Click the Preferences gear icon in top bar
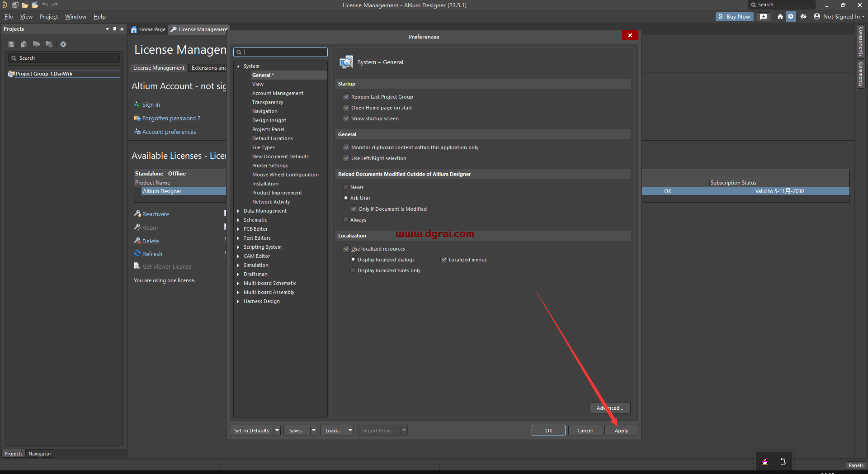This screenshot has width=868, height=474. (791, 17)
